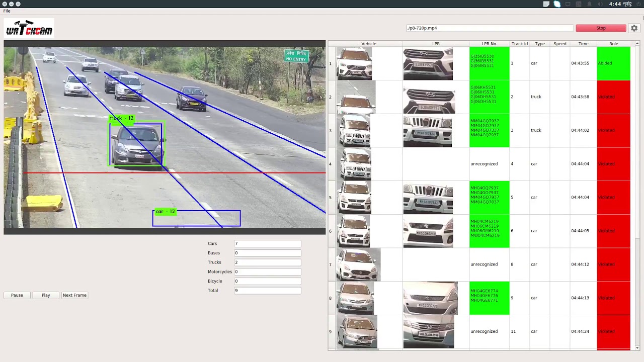Screen dimensions: 644x362
Task: Click track id 11 cell
Action: (520, 331)
